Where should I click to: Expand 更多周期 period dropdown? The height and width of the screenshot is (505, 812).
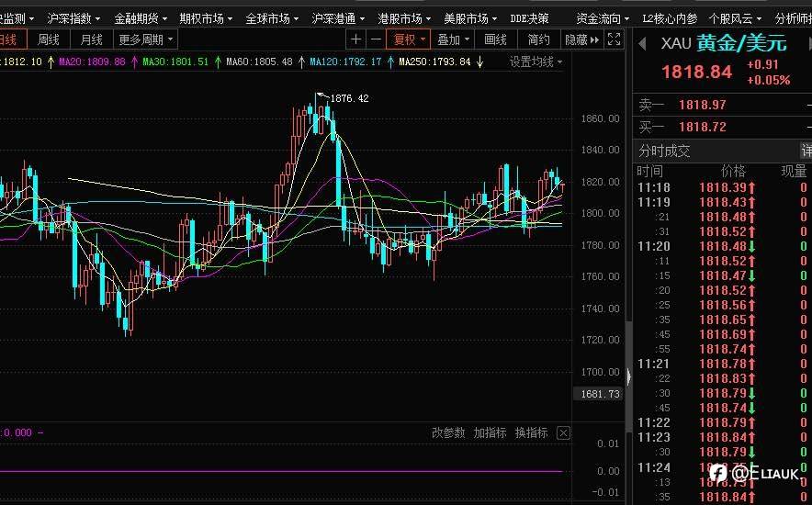pyautogui.click(x=145, y=39)
